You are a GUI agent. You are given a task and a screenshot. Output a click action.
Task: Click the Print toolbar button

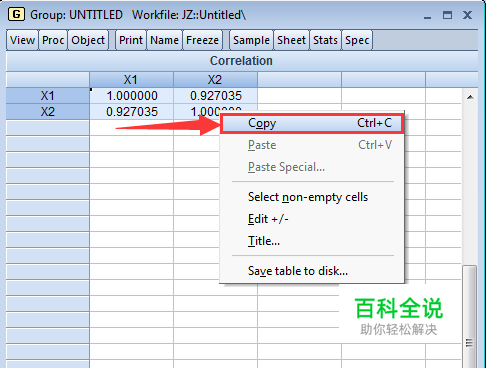click(x=131, y=40)
